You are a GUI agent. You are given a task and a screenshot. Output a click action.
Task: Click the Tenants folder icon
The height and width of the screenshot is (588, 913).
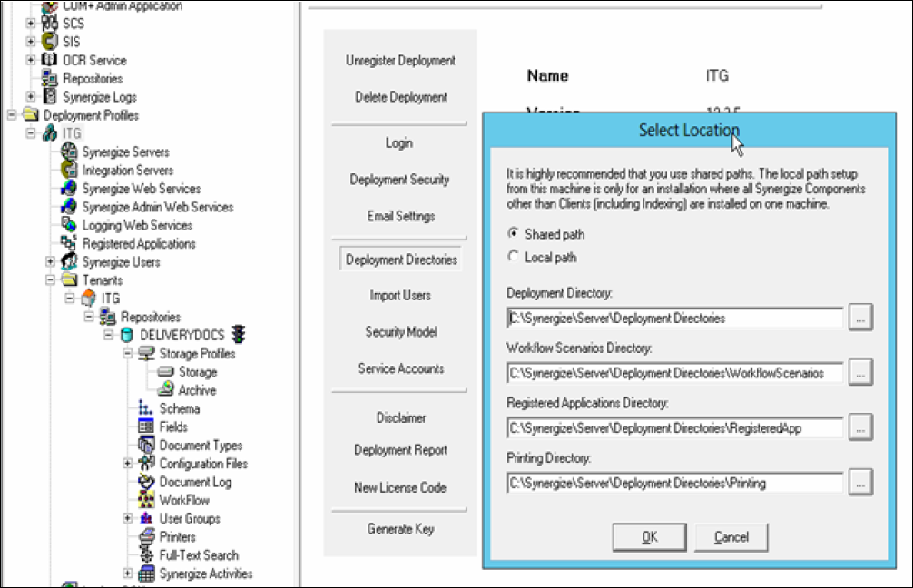(69, 279)
